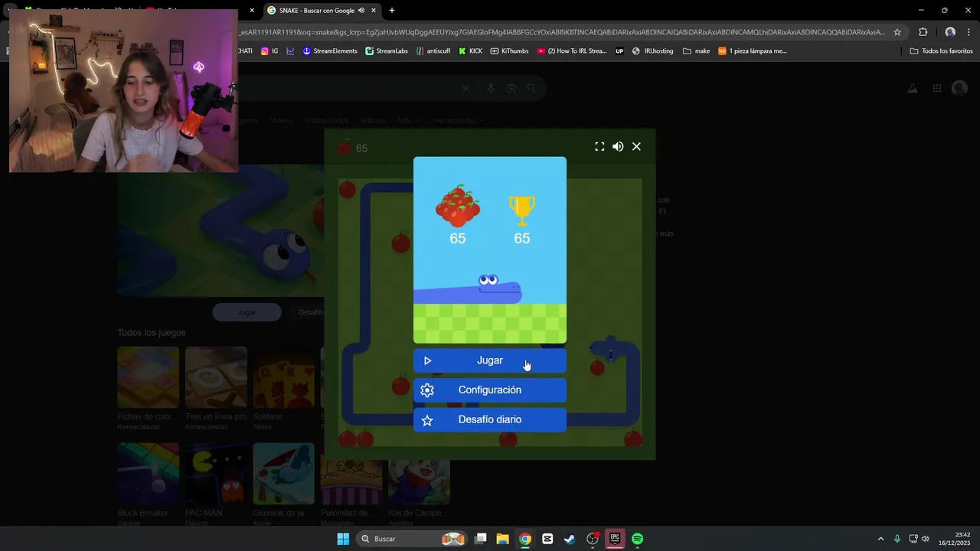
Task: Switch to Chrome on the taskbar
Action: click(x=525, y=539)
